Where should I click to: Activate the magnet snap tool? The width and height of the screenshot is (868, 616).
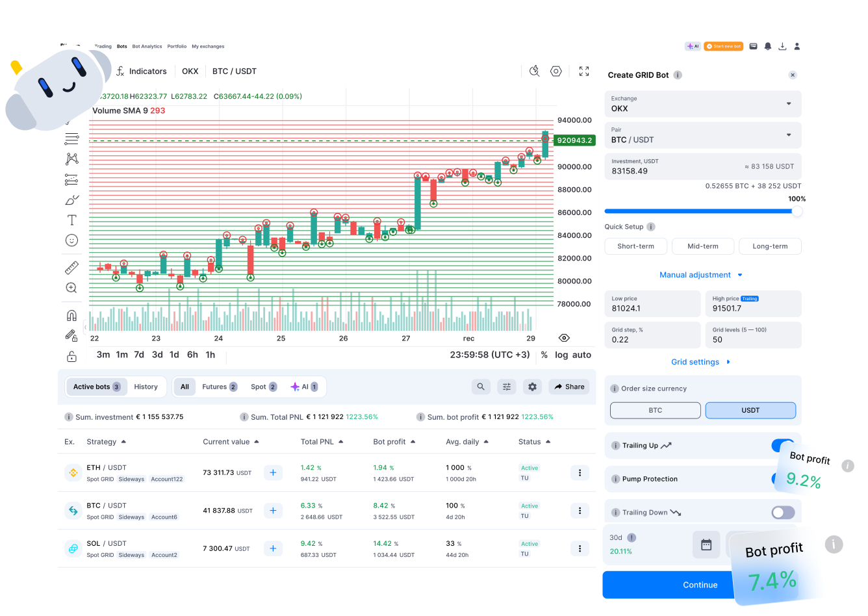point(71,316)
